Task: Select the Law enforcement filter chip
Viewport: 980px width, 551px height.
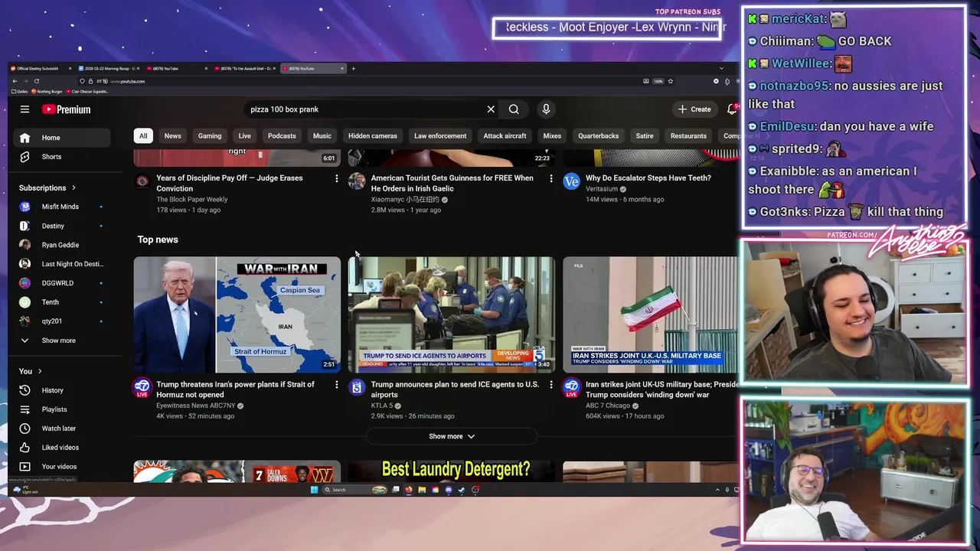Action: [440, 136]
